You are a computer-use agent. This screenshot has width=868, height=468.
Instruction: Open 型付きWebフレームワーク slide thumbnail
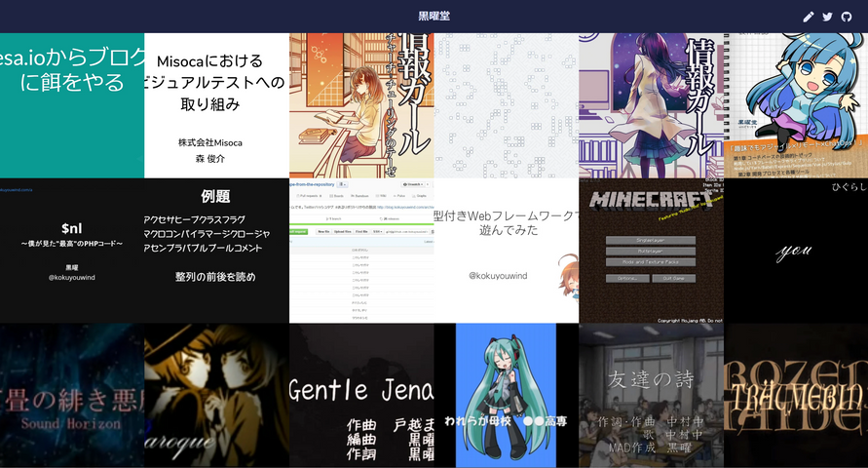tap(507, 251)
